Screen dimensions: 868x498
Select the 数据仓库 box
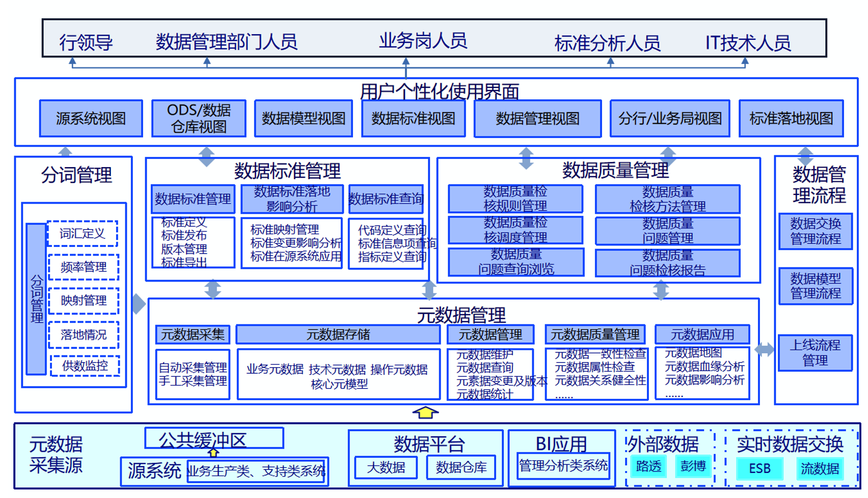[461, 467]
